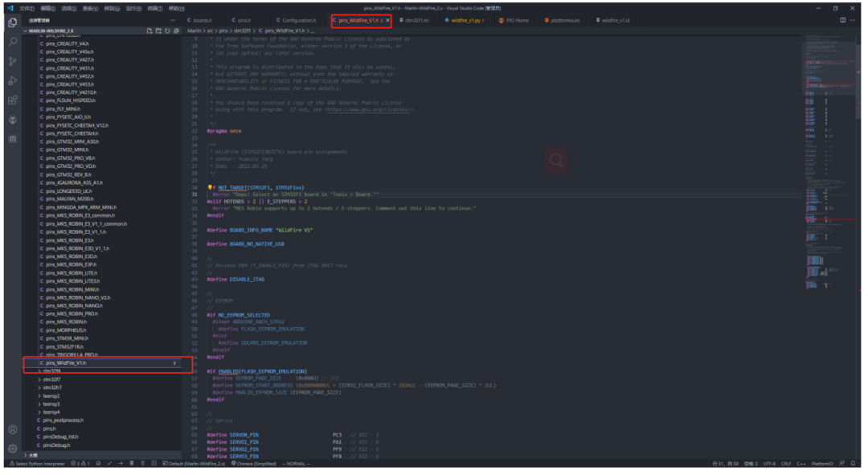Click Default (Marlin-WildFire_2.x) environment in status bar
The height and width of the screenshot is (475, 868).
coord(194,464)
